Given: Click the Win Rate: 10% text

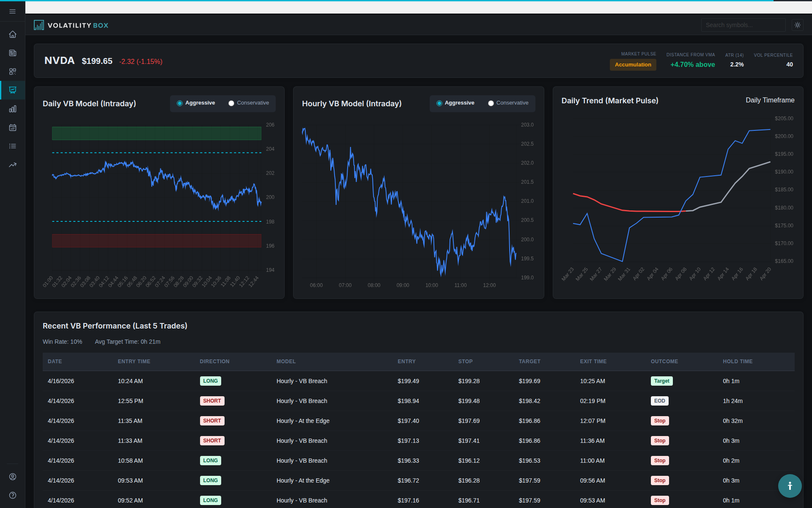Looking at the screenshot, I should coord(63,342).
